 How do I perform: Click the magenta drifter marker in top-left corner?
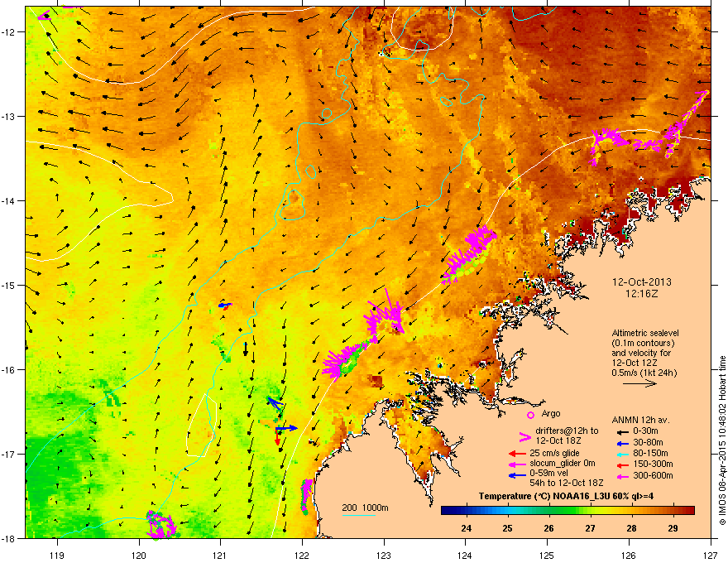point(44,16)
